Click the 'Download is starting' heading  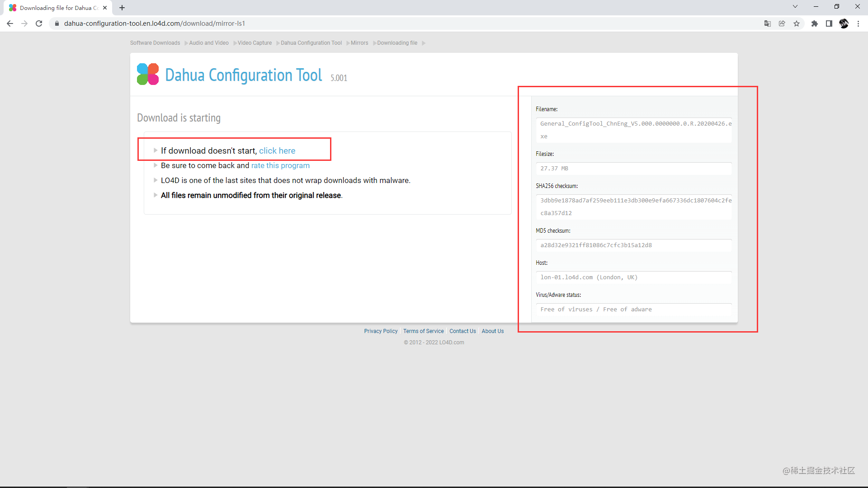pyautogui.click(x=179, y=118)
